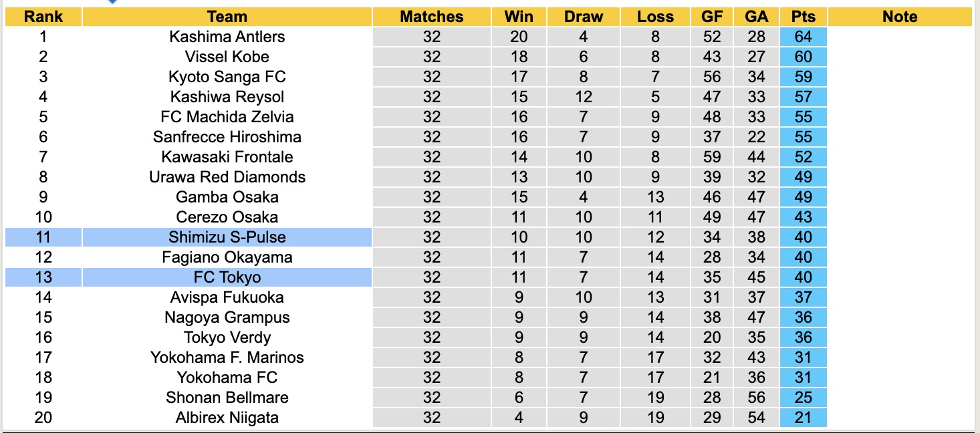Viewport: 980px width, 433px height.
Task: Open the Kashima Antlers team name
Action: (x=227, y=37)
